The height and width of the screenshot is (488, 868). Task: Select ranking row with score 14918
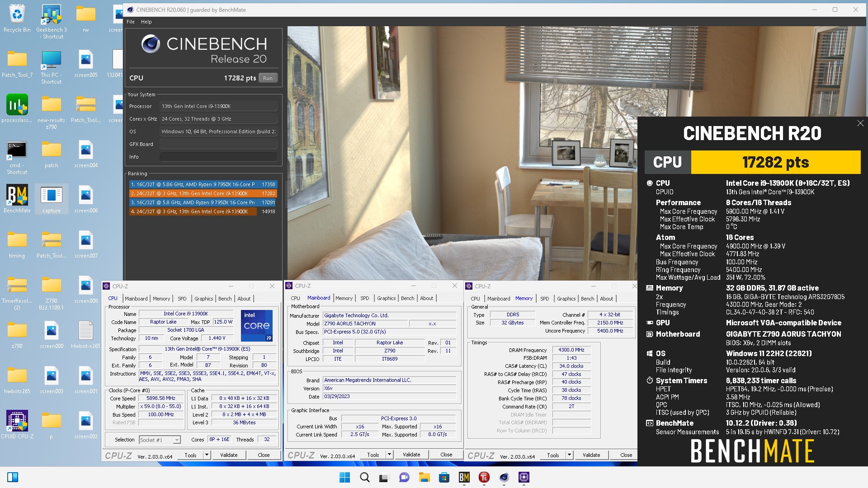pyautogui.click(x=203, y=211)
